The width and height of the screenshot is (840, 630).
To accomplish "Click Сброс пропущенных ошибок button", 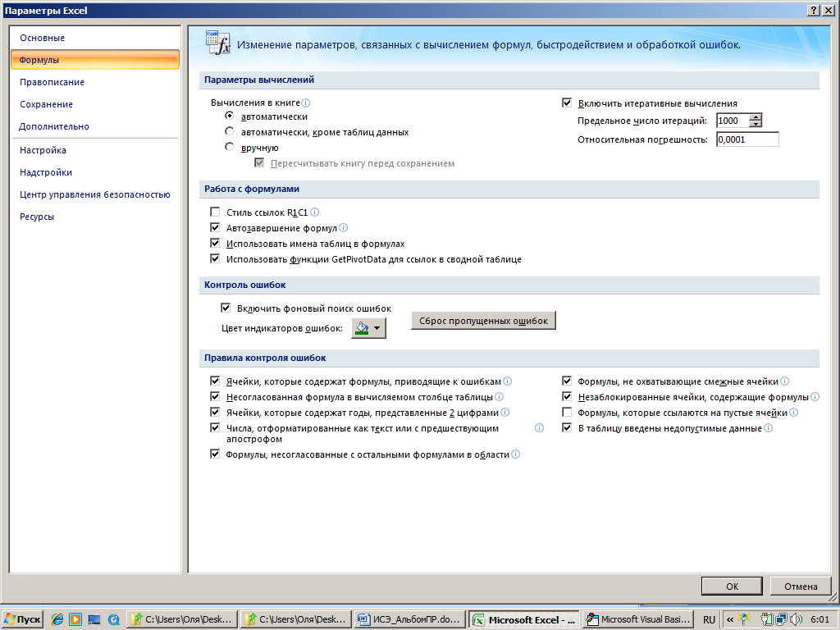I will click(483, 321).
